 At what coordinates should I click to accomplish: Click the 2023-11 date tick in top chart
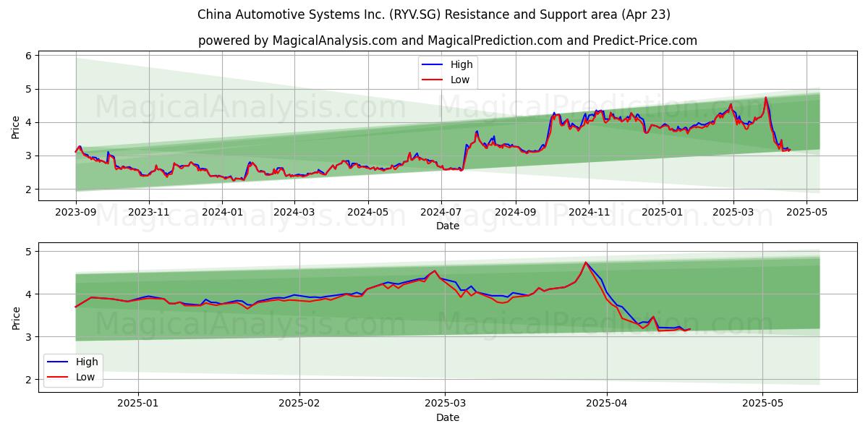pos(149,213)
